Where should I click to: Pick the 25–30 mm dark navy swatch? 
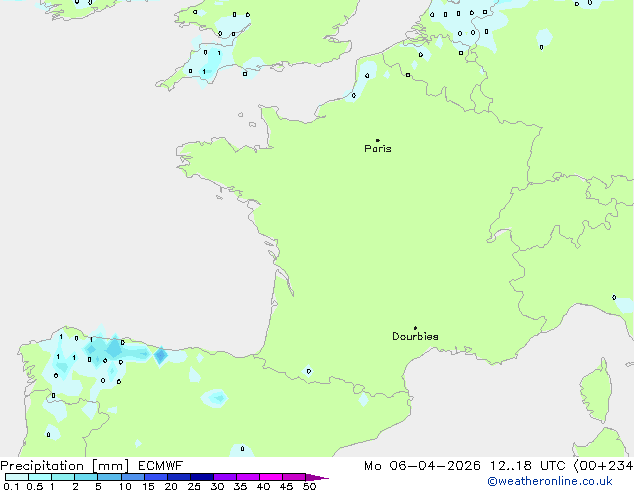[x=202, y=477]
